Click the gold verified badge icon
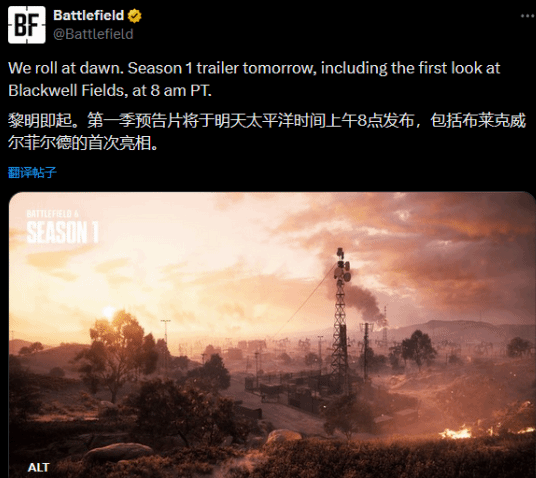 [x=134, y=16]
